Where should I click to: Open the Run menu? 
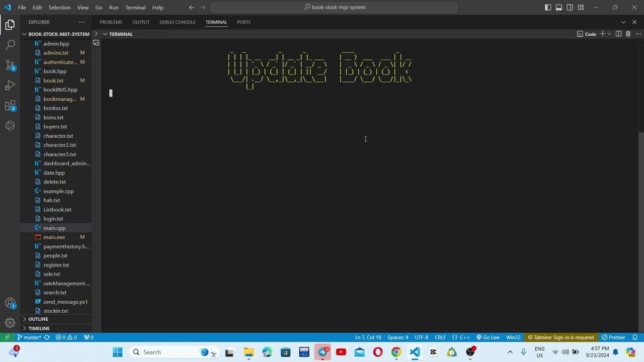(114, 8)
